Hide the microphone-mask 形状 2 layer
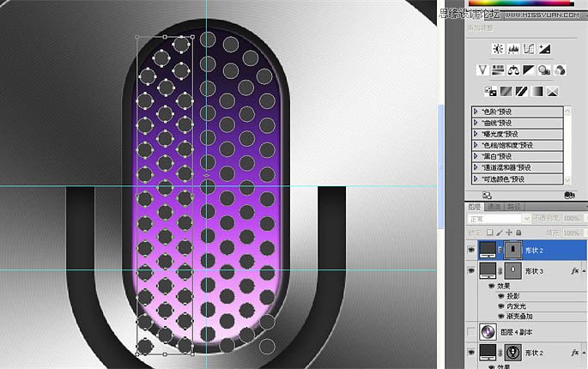The image size is (588, 369). point(471,353)
